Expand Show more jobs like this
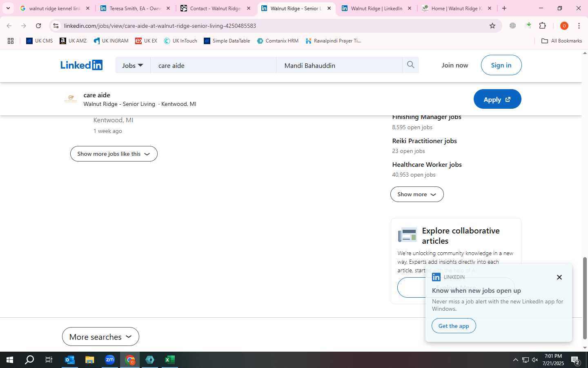This screenshot has width=588, height=368. [114, 154]
